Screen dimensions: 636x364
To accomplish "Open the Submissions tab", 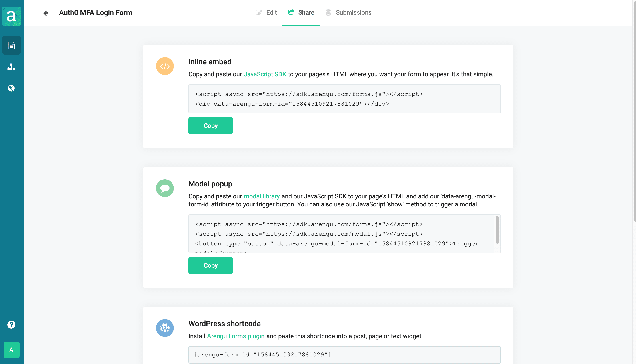I will point(348,12).
